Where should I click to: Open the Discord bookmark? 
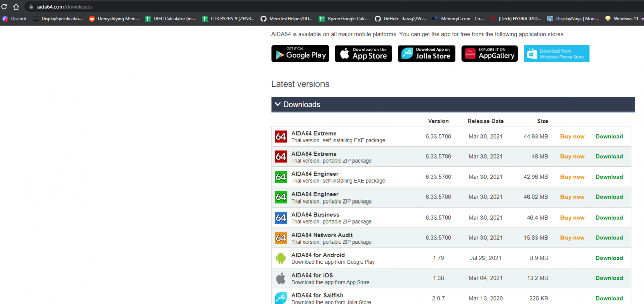pyautogui.click(x=14, y=18)
